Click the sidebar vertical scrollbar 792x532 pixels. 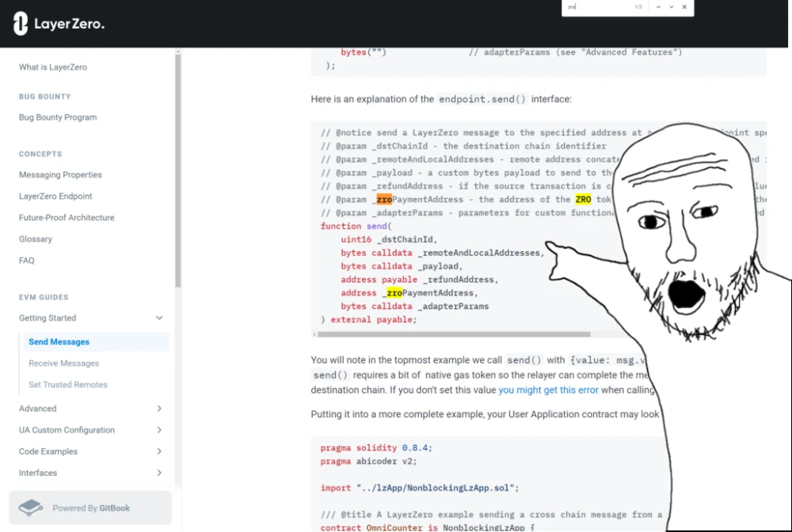[177, 172]
